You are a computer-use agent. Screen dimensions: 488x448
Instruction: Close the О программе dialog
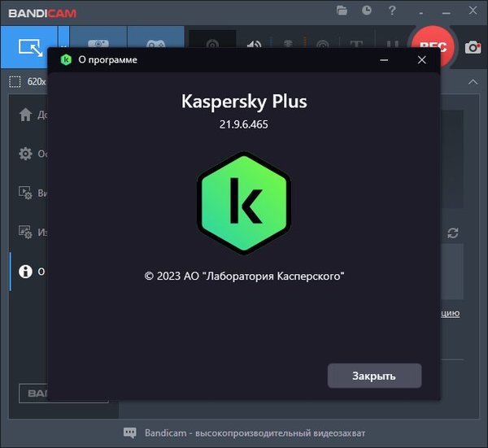pyautogui.click(x=421, y=59)
